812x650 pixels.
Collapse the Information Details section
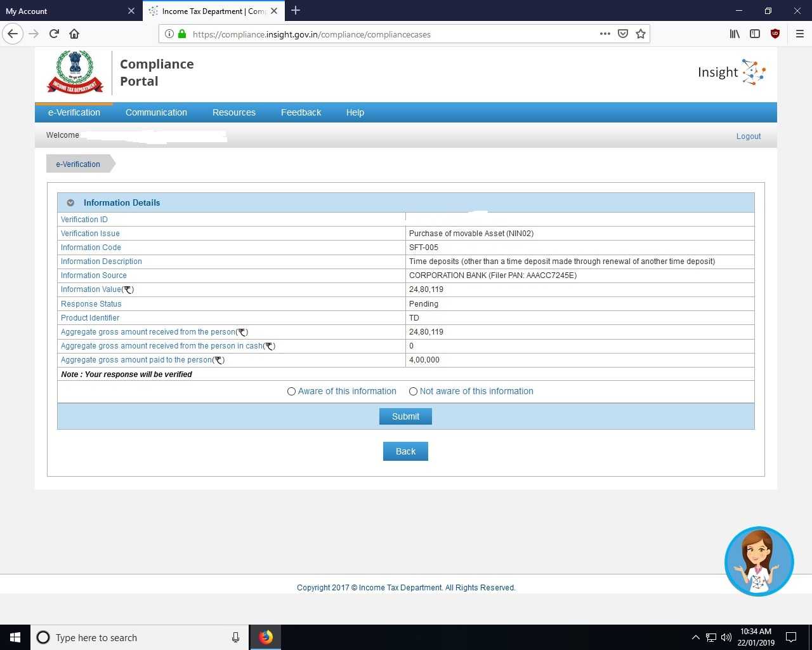70,203
